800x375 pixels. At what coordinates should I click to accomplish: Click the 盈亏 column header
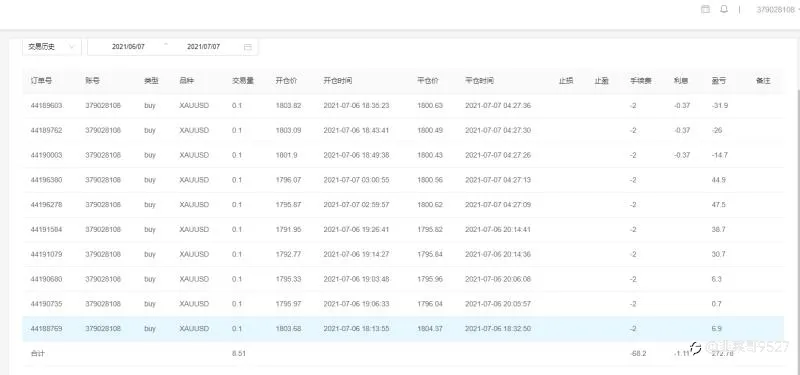coord(719,81)
